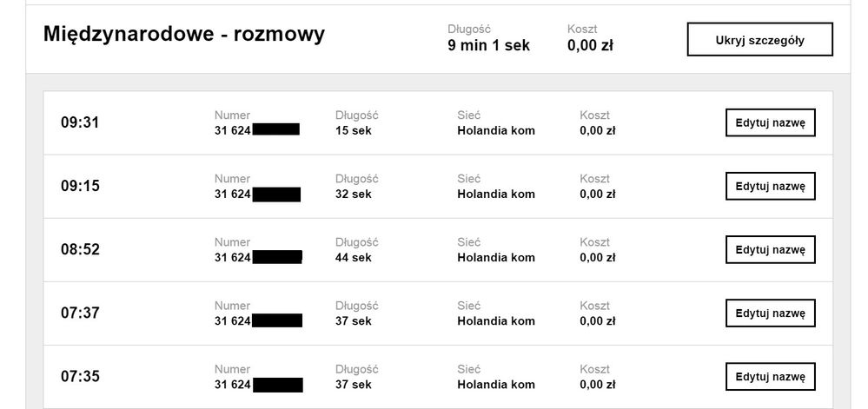
Task: Select the 09:15 call time entry
Action: (80, 187)
